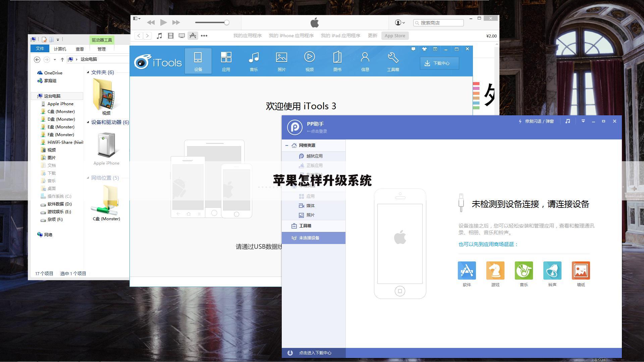Click the iTunes fast-forward button
This screenshot has width=644, height=362.
(x=176, y=22)
